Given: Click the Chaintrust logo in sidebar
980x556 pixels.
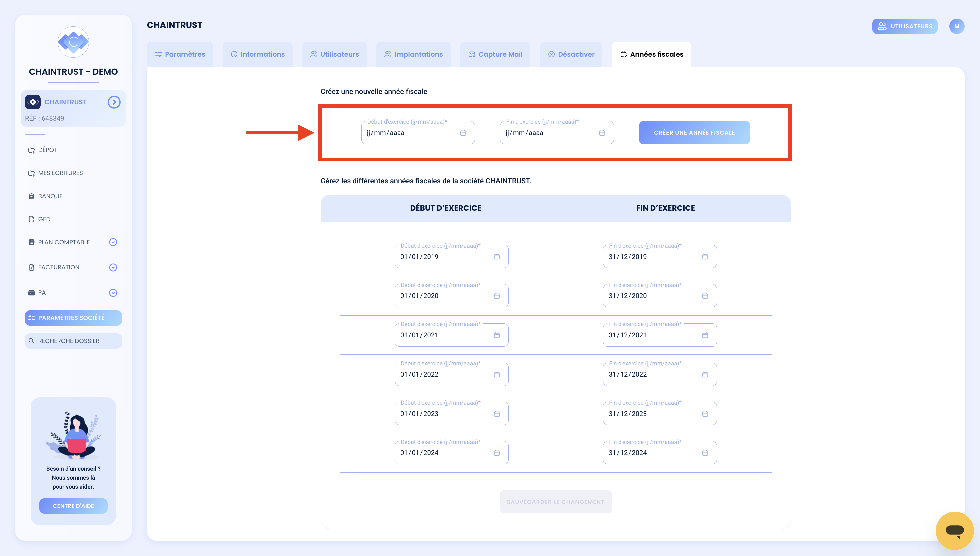Looking at the screenshot, I should click(73, 42).
